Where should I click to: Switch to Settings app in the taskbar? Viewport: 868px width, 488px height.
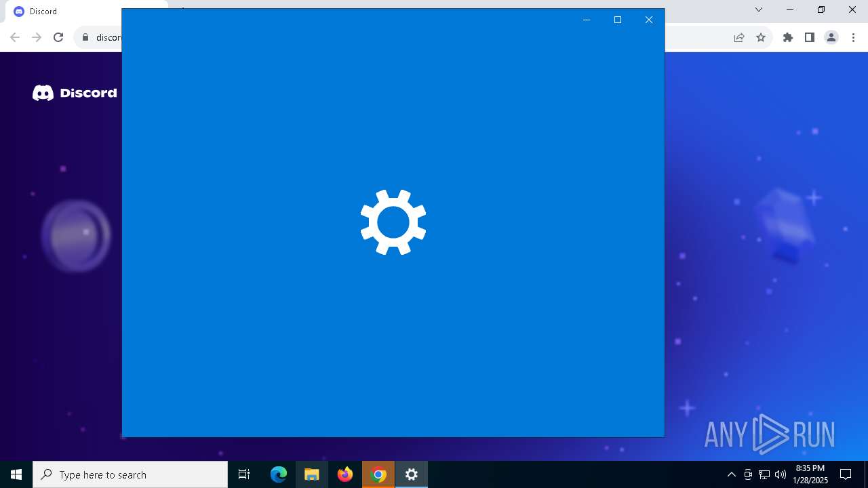click(412, 474)
